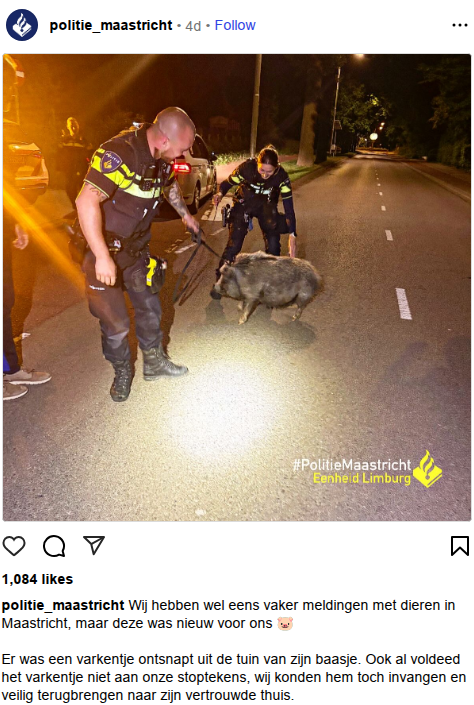The width and height of the screenshot is (474, 705).
Task: Click the politie_maastricht username in the caption
Action: 63,605
